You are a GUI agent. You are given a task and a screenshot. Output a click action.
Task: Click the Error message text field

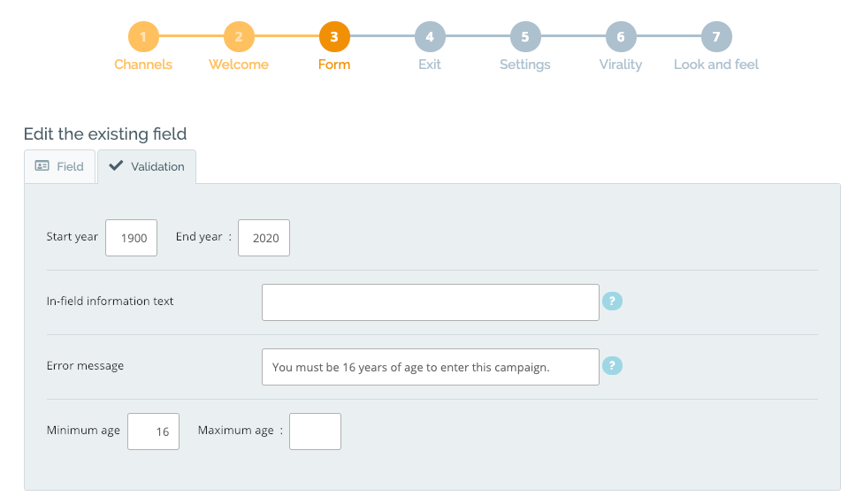pos(430,367)
